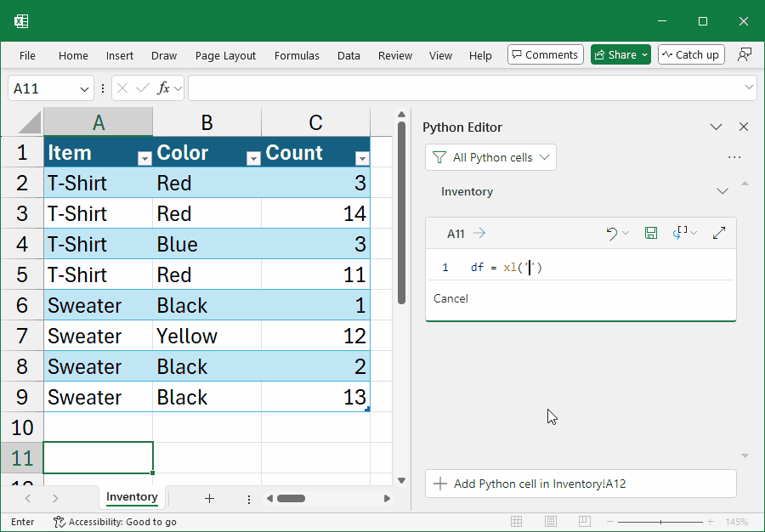The height and width of the screenshot is (532, 765).
Task: Open the Python output type dropdown
Action: pos(685,233)
